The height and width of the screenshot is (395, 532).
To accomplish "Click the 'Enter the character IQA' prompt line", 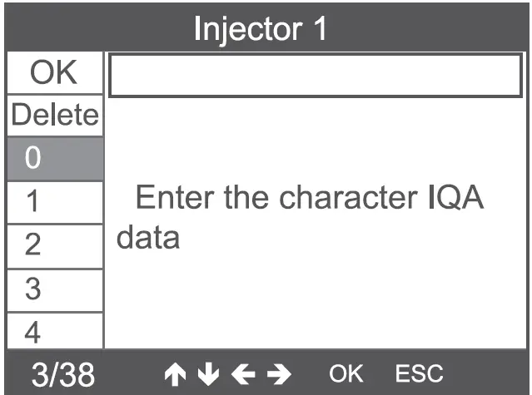I will point(310,199).
